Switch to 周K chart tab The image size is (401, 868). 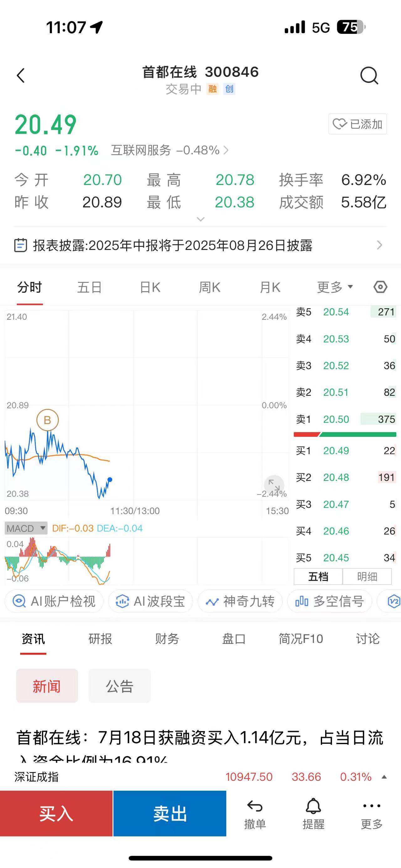(x=210, y=288)
